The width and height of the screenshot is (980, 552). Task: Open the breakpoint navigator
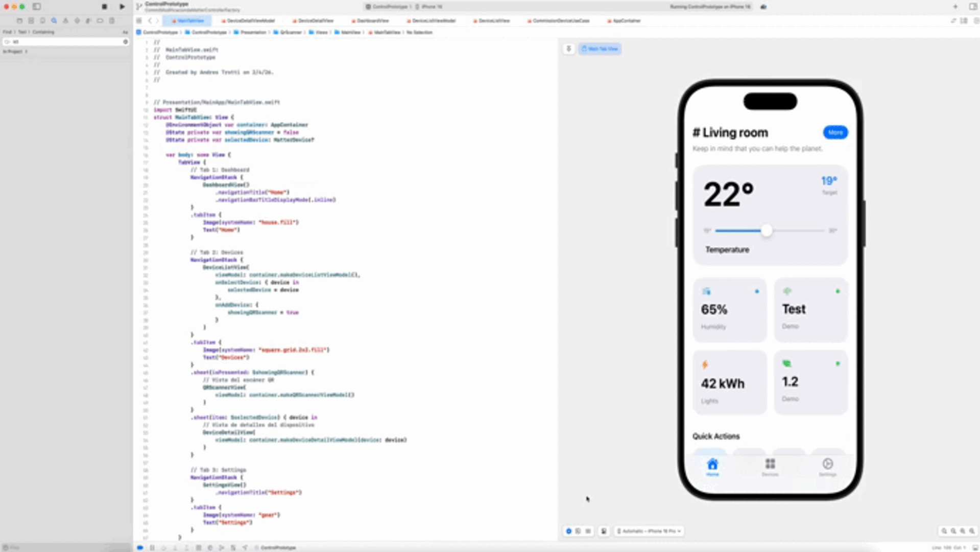(100, 21)
